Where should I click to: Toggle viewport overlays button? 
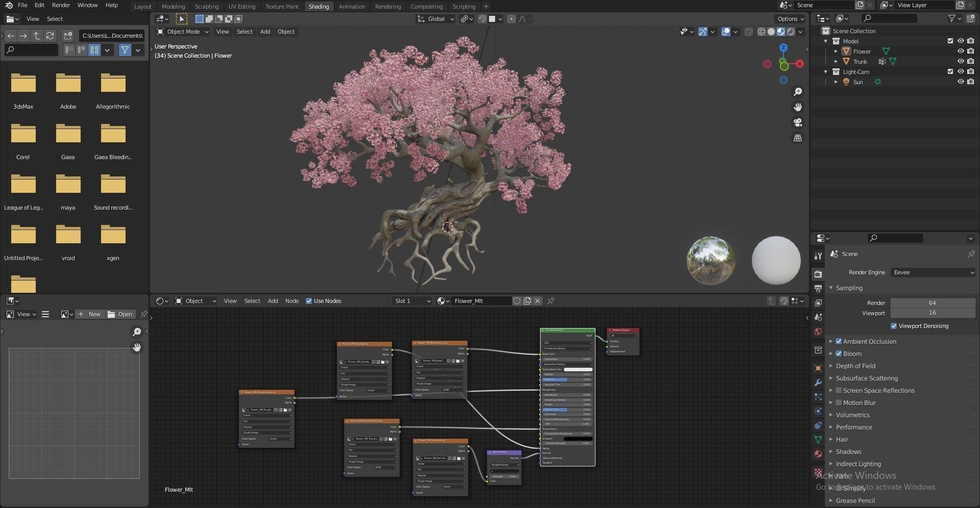pyautogui.click(x=726, y=32)
